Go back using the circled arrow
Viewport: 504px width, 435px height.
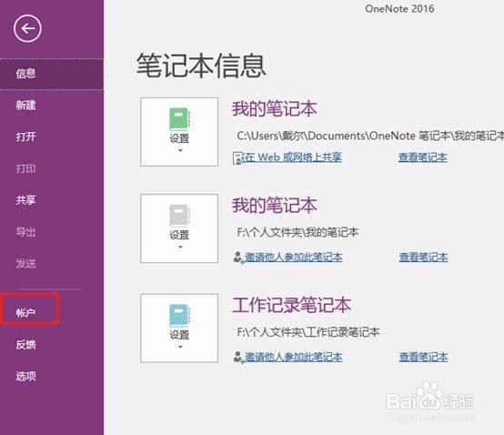[x=27, y=28]
